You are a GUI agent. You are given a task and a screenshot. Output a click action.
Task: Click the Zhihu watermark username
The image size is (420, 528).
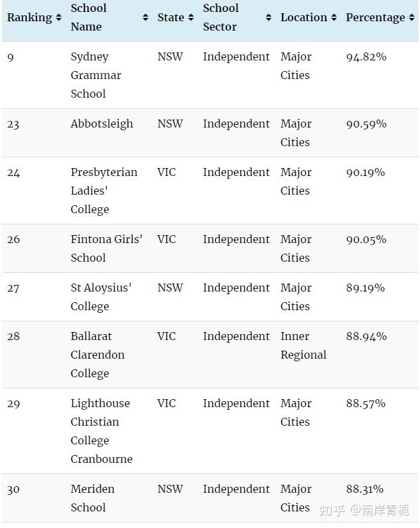(380, 511)
